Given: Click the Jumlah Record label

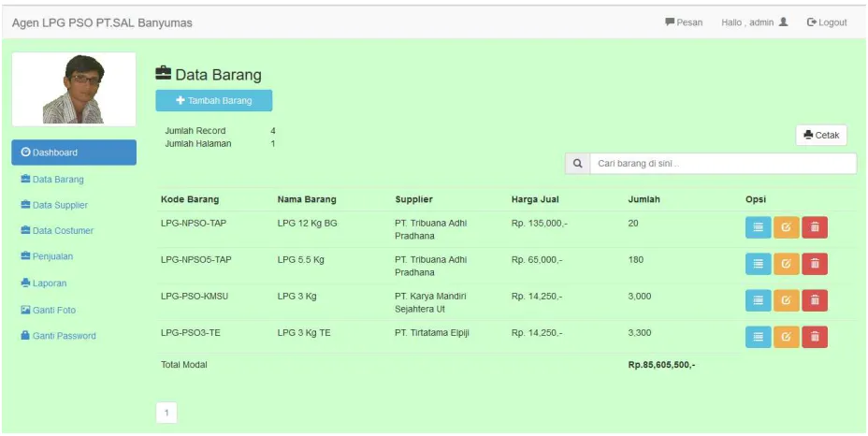Looking at the screenshot, I should click(x=195, y=131).
